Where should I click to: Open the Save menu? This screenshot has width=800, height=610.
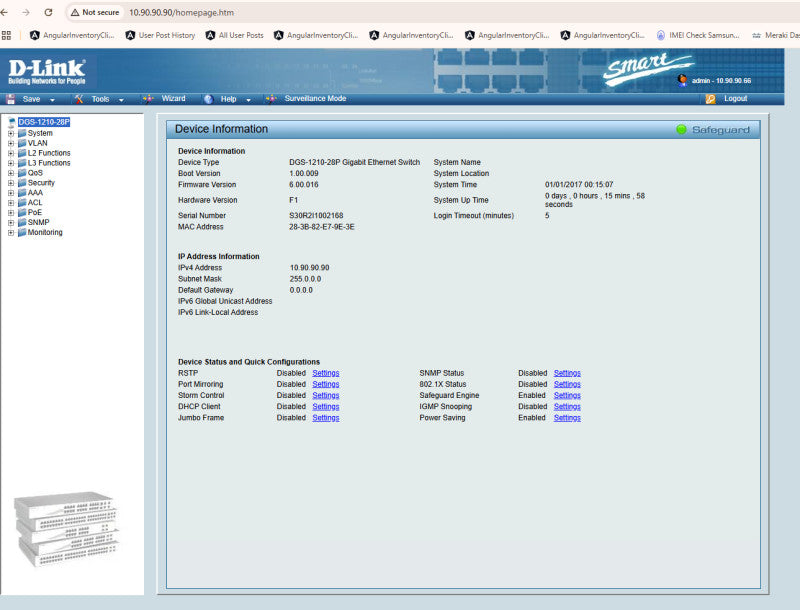(x=32, y=99)
